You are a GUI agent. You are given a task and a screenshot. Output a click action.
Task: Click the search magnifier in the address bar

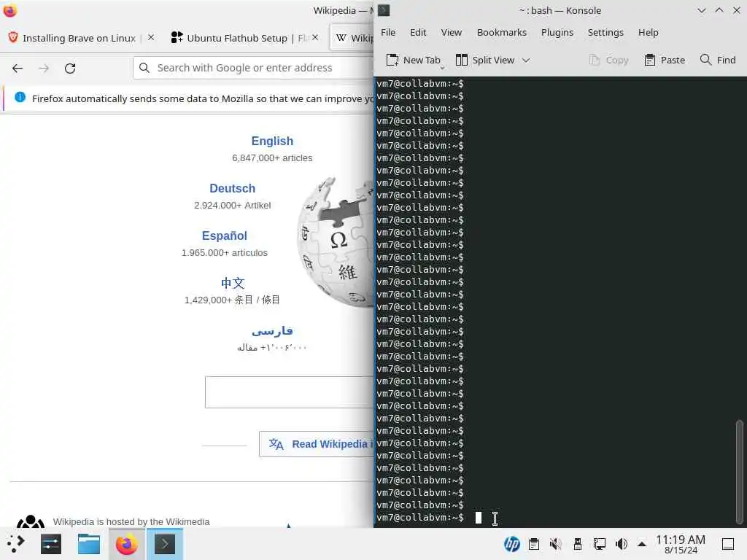(x=144, y=68)
